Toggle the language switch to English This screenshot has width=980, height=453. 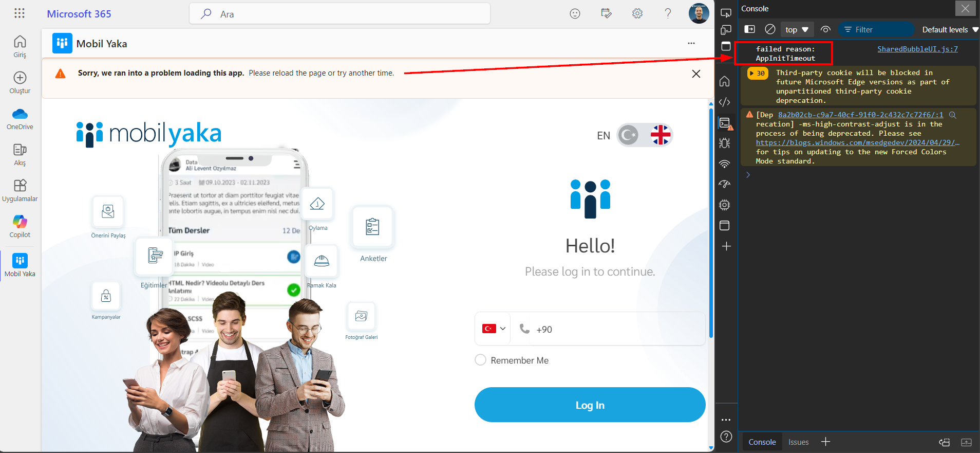(645, 135)
